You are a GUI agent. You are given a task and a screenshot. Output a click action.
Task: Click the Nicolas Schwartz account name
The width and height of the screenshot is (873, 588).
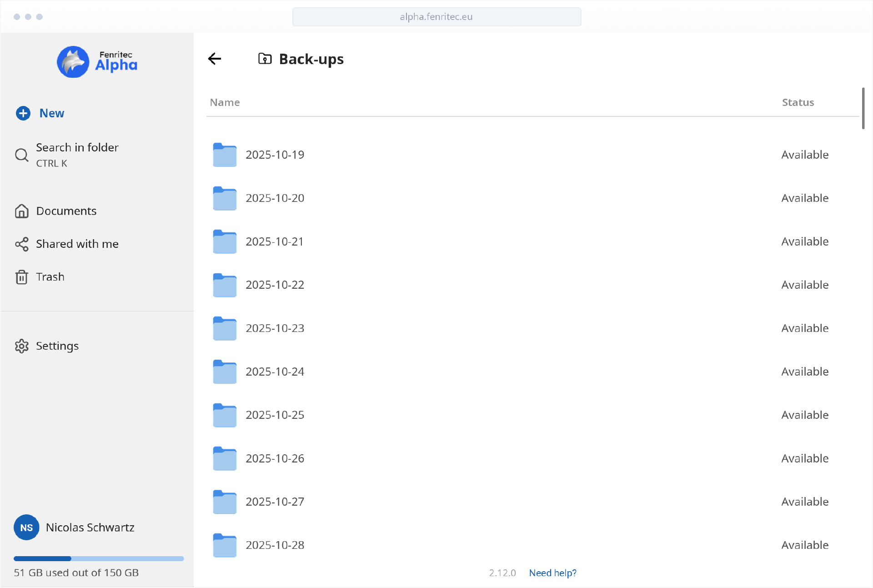point(90,528)
